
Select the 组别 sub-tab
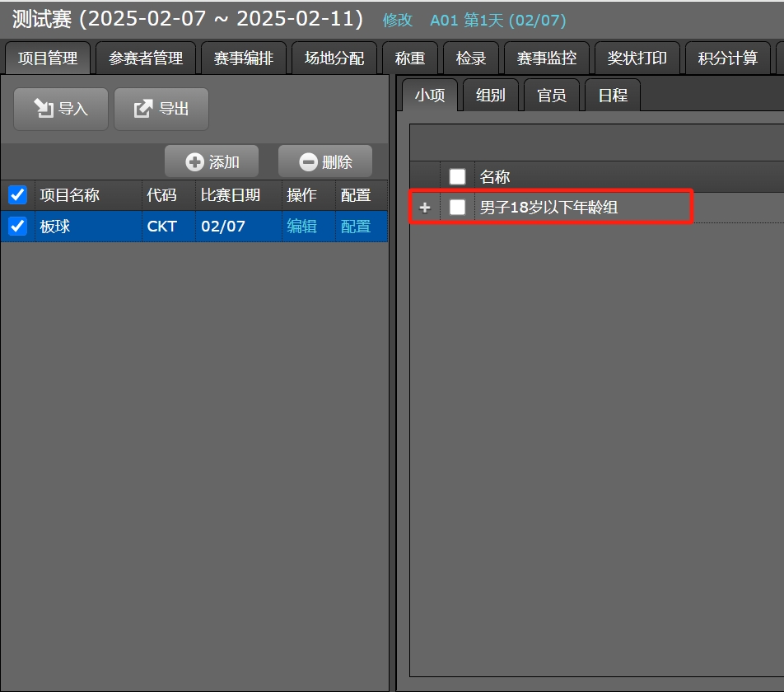(x=490, y=96)
